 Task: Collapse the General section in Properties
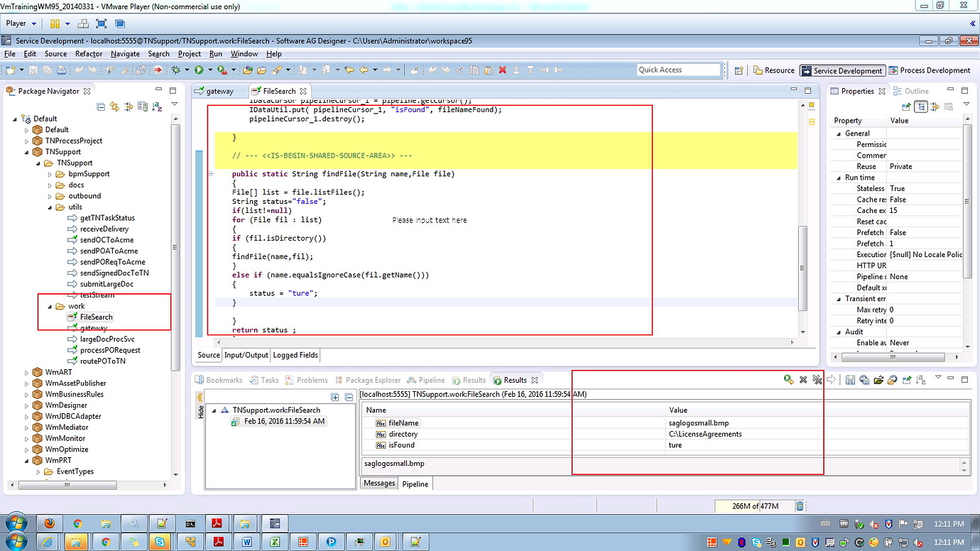coord(839,133)
